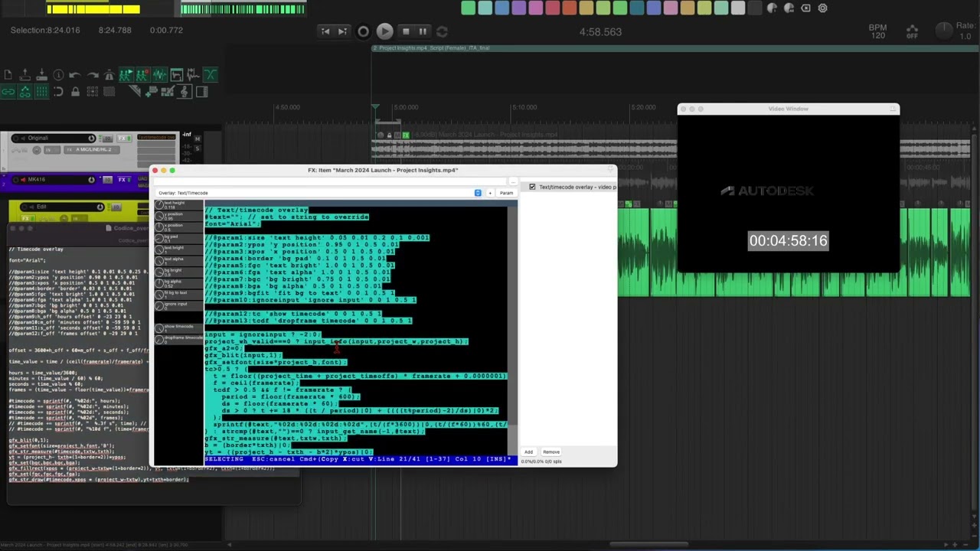Pick the white palette color swatch

pos(737,8)
